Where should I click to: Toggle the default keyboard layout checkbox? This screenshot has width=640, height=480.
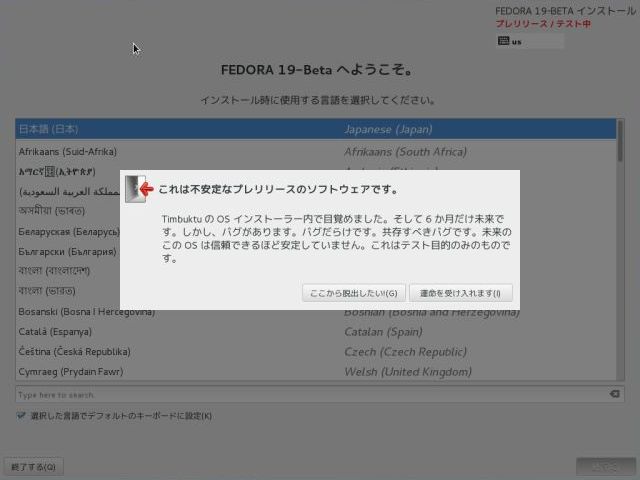(21, 416)
